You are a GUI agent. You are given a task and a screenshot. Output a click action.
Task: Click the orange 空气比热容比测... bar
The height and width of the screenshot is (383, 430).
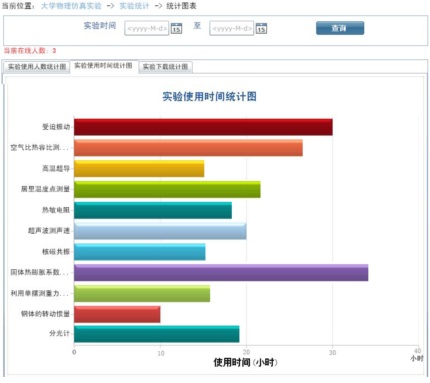tap(188, 148)
